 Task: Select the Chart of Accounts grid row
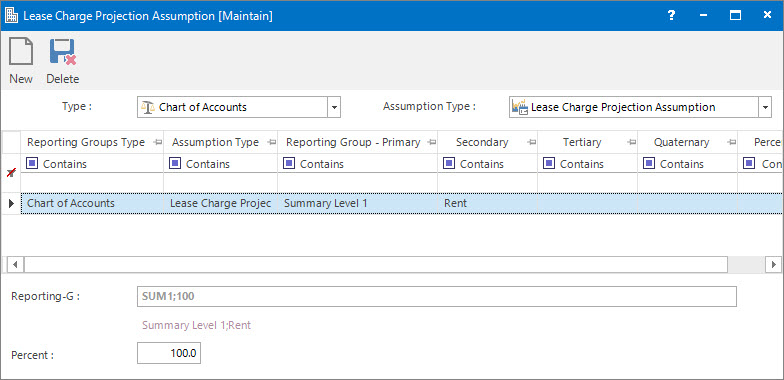click(x=402, y=204)
